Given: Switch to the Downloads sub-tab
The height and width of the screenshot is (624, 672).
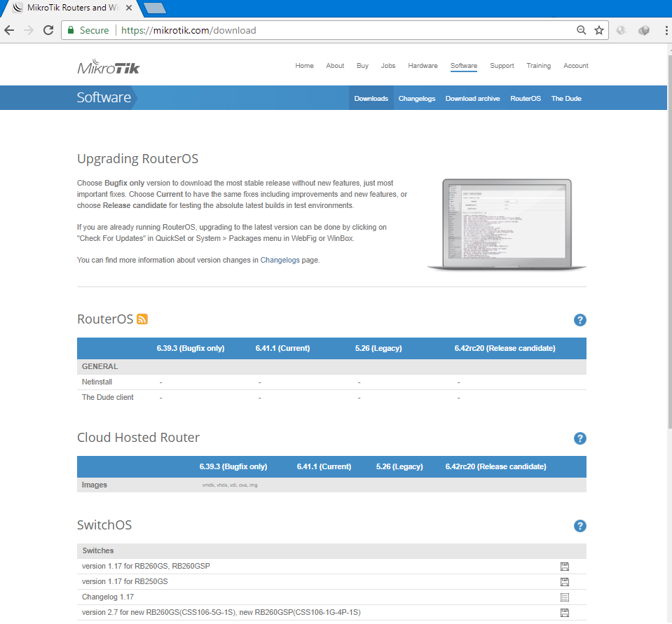Looking at the screenshot, I should pyautogui.click(x=371, y=98).
